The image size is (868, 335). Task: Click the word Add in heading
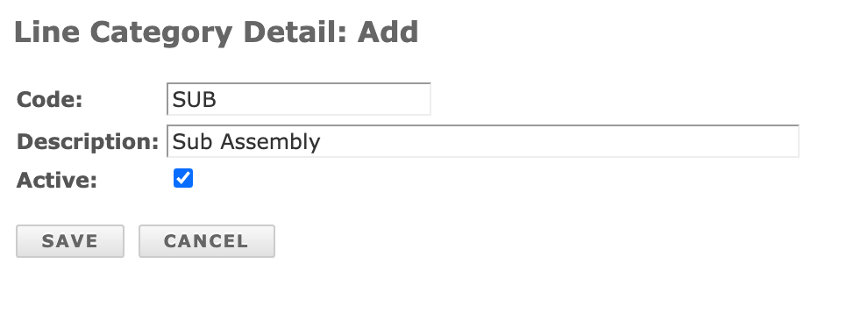coord(388,32)
